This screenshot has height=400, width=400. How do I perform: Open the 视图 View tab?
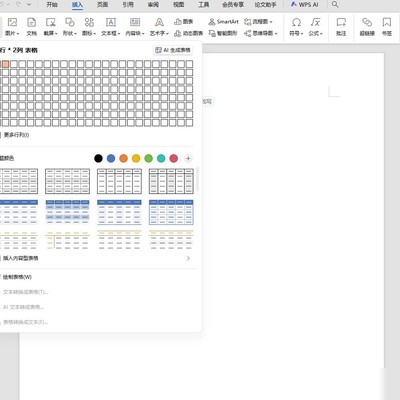pos(178,4)
